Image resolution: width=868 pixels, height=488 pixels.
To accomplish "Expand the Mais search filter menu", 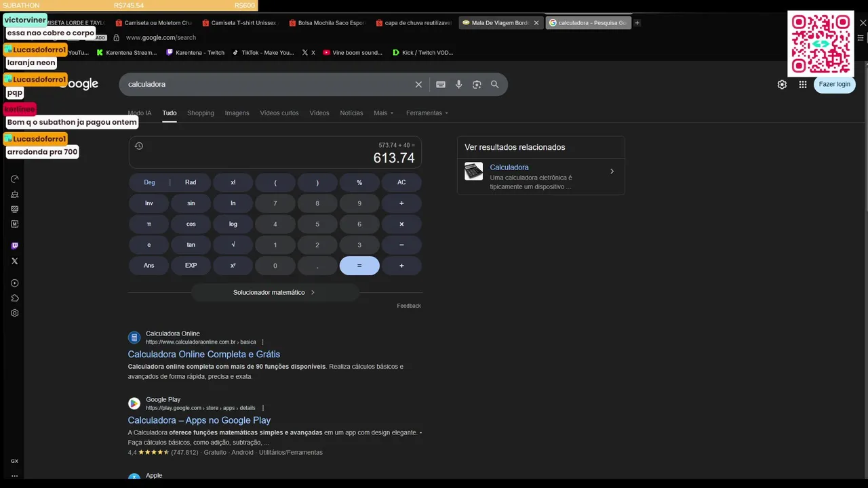I will tap(383, 113).
